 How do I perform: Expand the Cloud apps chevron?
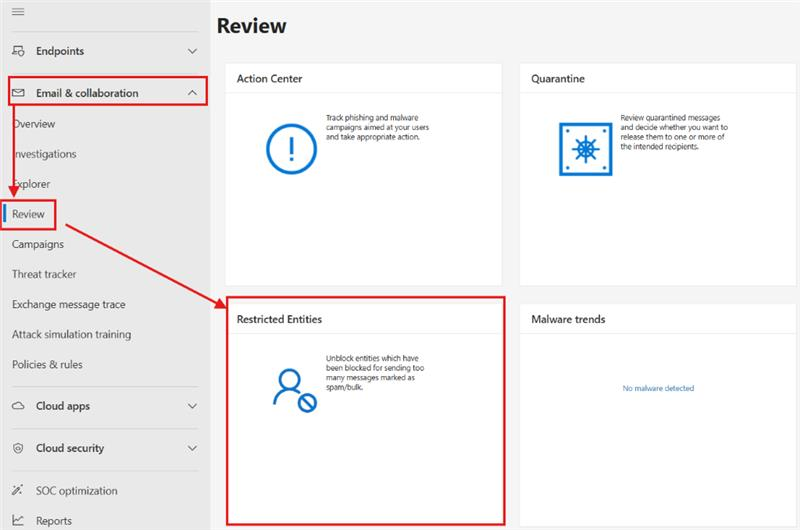point(192,406)
